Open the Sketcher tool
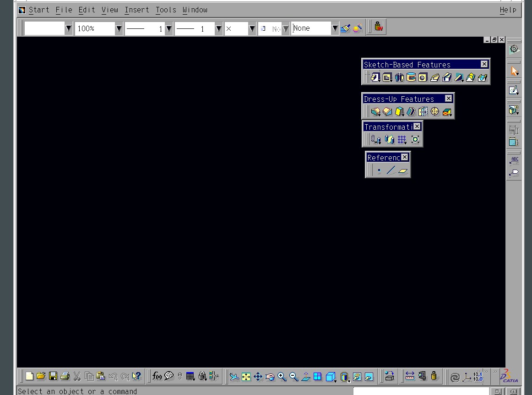Image resolution: width=532 pixels, height=395 pixels. [514, 90]
